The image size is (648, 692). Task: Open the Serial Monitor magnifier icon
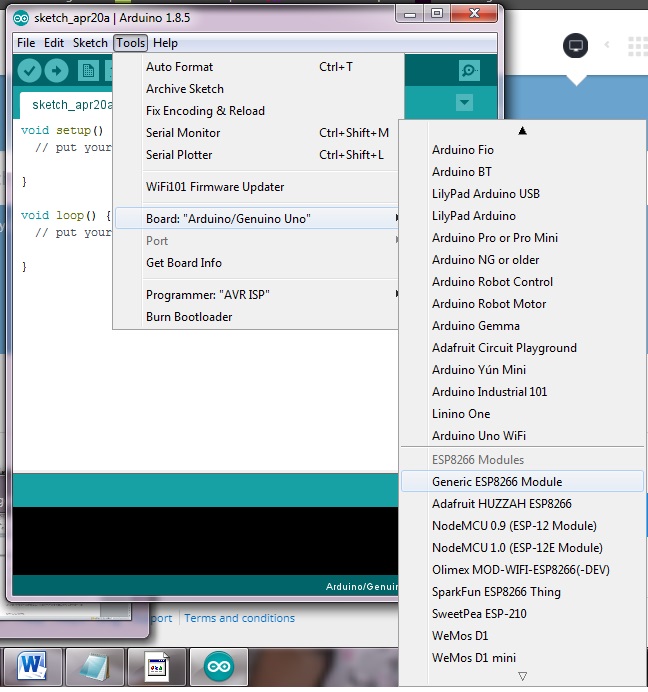[469, 71]
